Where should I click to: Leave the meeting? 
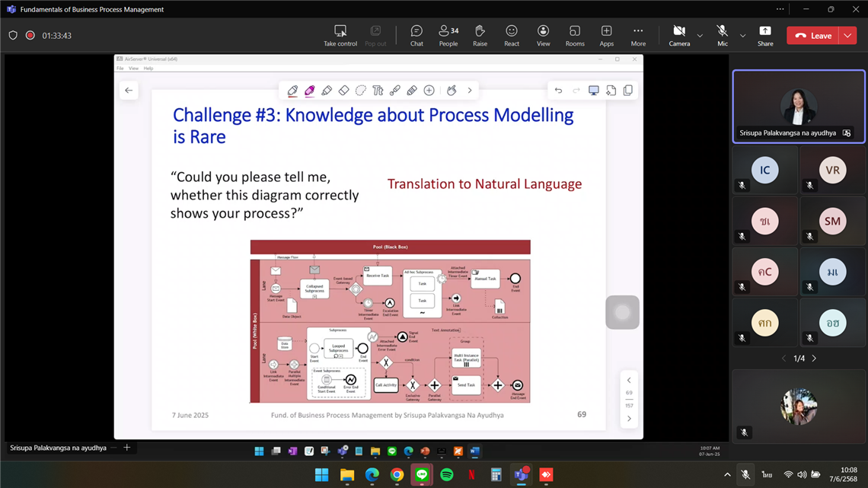813,36
